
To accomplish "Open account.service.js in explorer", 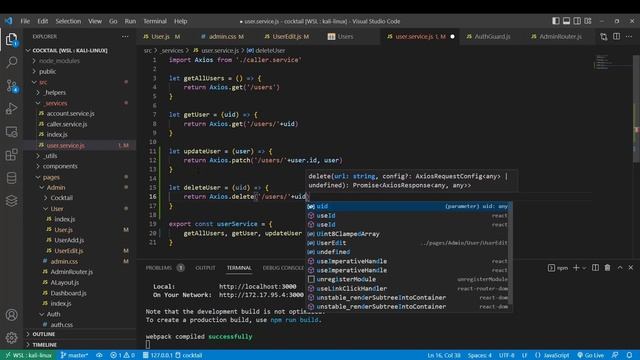I will point(80,113).
